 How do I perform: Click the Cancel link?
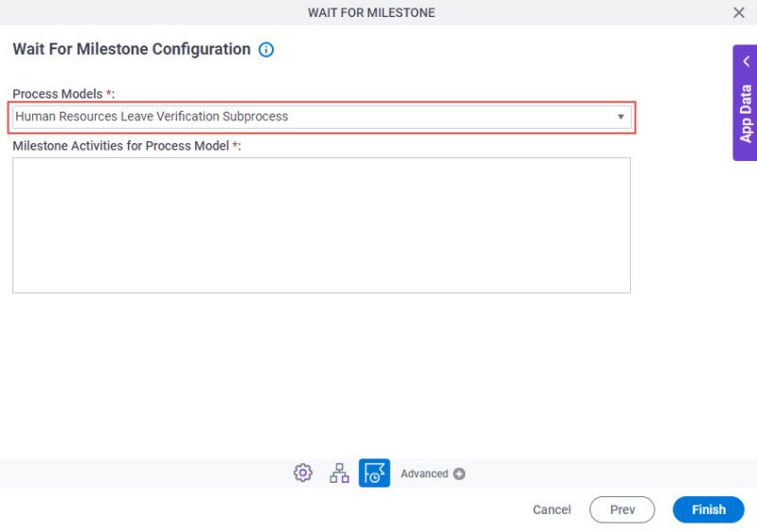click(551, 510)
